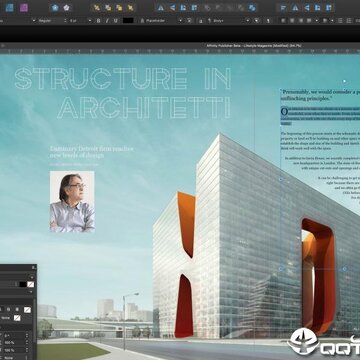
Task: Open the font size dropdown arrow
Action: (89, 20)
